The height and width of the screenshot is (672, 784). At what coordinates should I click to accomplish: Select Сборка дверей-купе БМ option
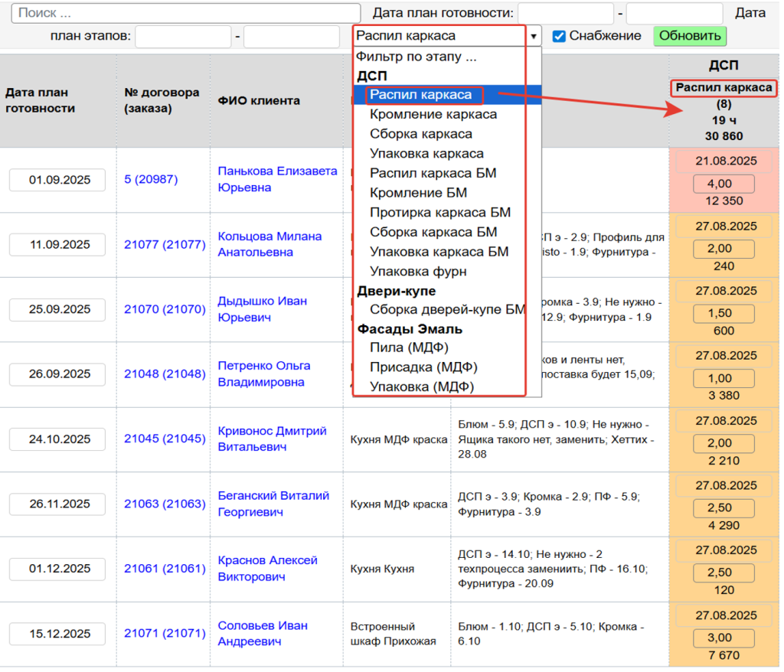pyautogui.click(x=447, y=310)
